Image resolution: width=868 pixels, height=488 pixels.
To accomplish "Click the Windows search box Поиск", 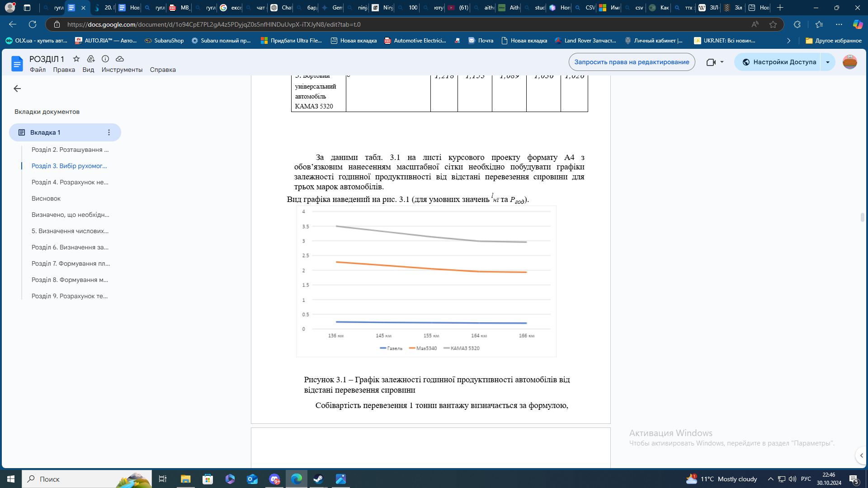I will coord(87,479).
